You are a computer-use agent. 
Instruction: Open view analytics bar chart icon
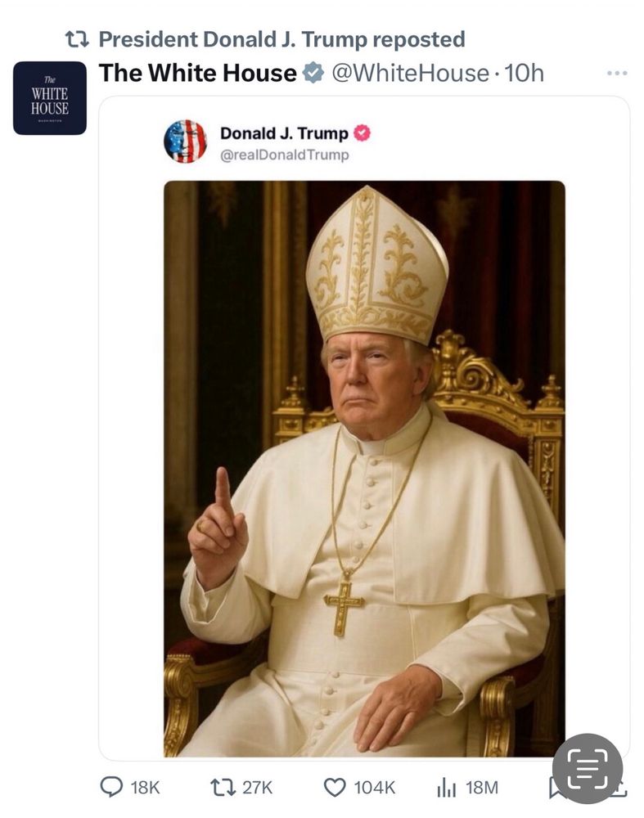click(447, 787)
